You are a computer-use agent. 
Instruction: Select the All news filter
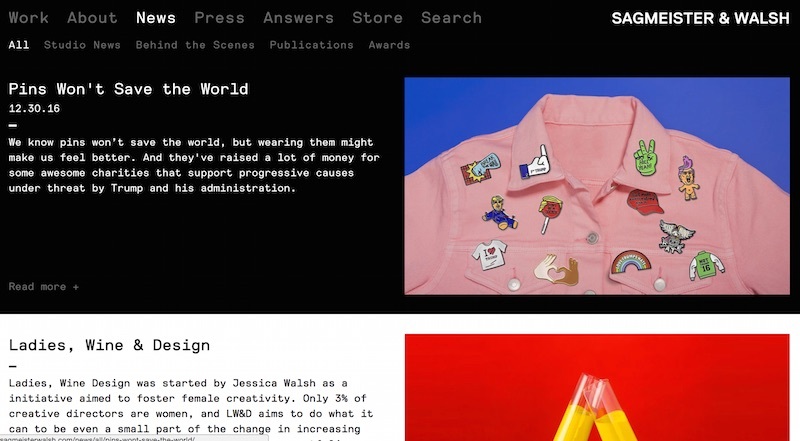(19, 45)
